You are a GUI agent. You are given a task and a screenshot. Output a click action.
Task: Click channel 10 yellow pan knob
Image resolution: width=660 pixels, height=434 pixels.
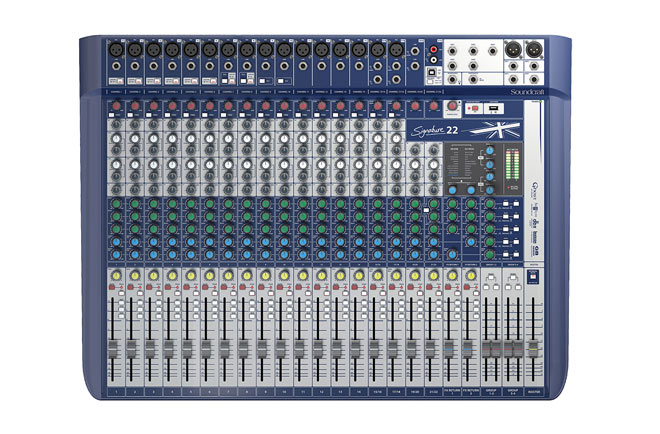[x=284, y=276]
